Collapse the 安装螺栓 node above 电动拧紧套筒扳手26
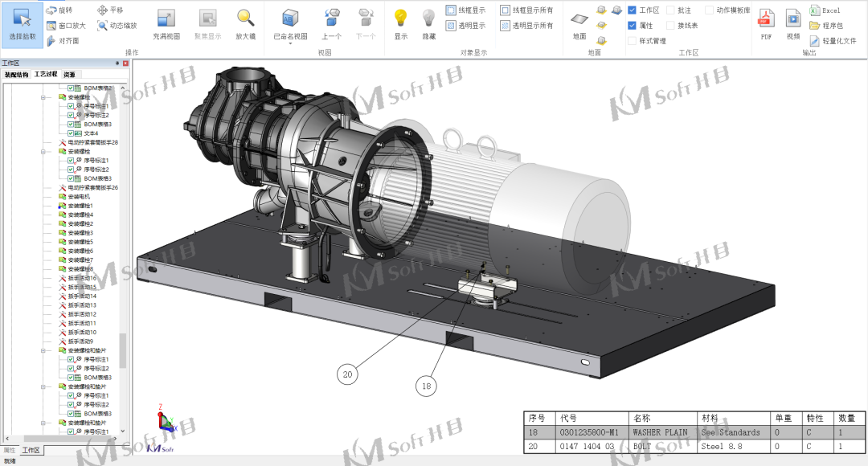 (43, 152)
